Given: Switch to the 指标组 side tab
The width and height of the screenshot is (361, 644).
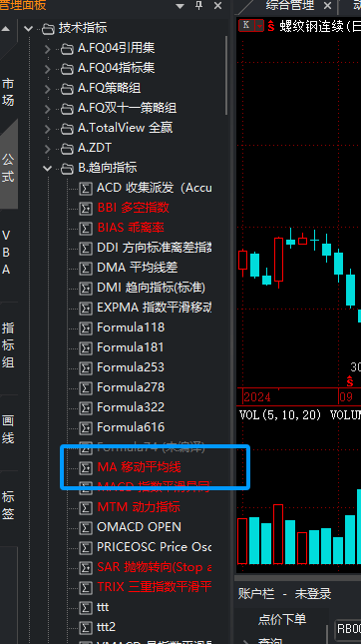Looking at the screenshot, I should (x=8, y=345).
